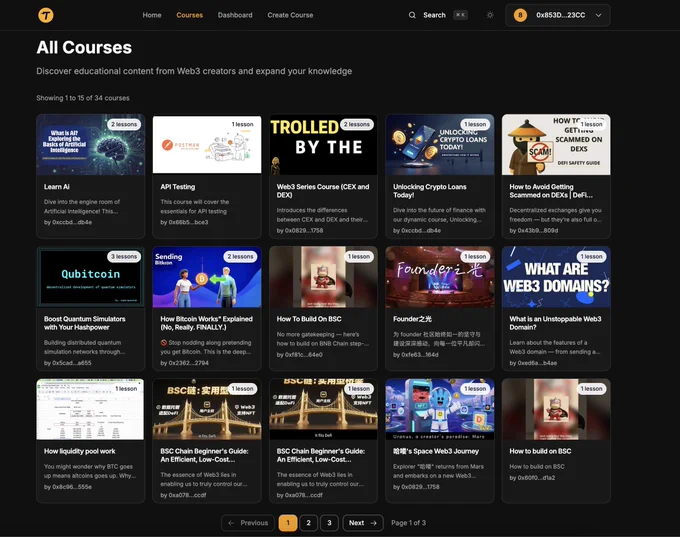Open the Unlocking Crypto Loans thumbnail
Image resolution: width=680 pixels, height=537 pixels.
click(440, 145)
